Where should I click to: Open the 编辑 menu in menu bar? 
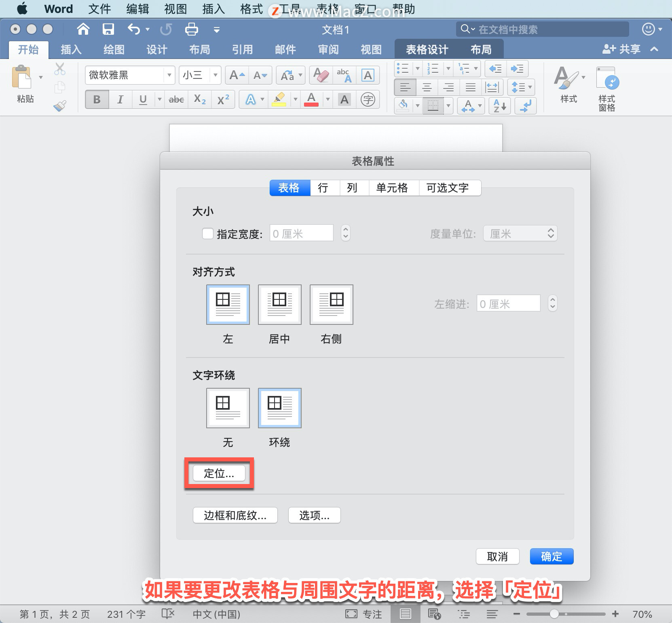click(137, 9)
